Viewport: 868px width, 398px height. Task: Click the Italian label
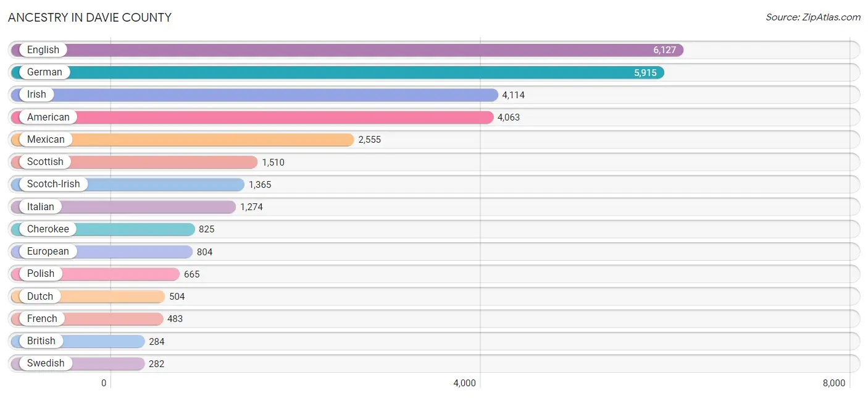[x=41, y=206]
